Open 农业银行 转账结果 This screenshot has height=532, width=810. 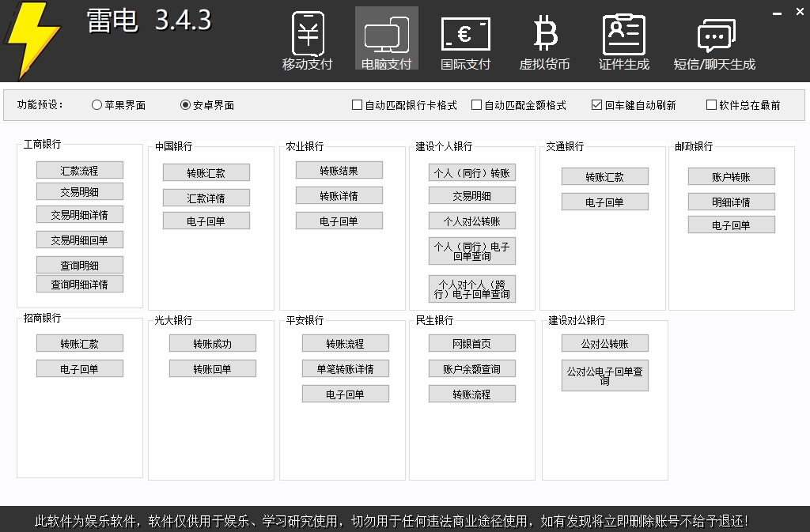click(340, 169)
